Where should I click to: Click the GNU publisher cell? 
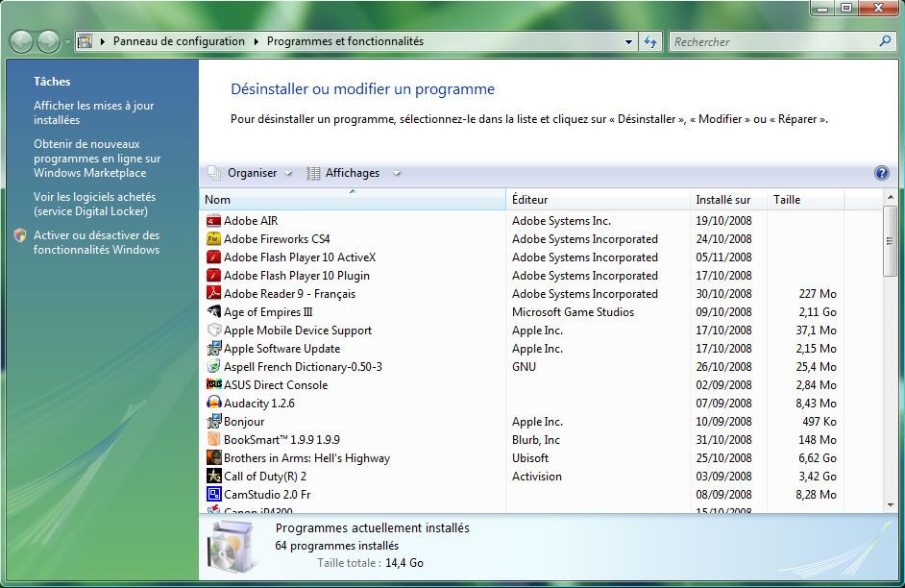point(524,367)
